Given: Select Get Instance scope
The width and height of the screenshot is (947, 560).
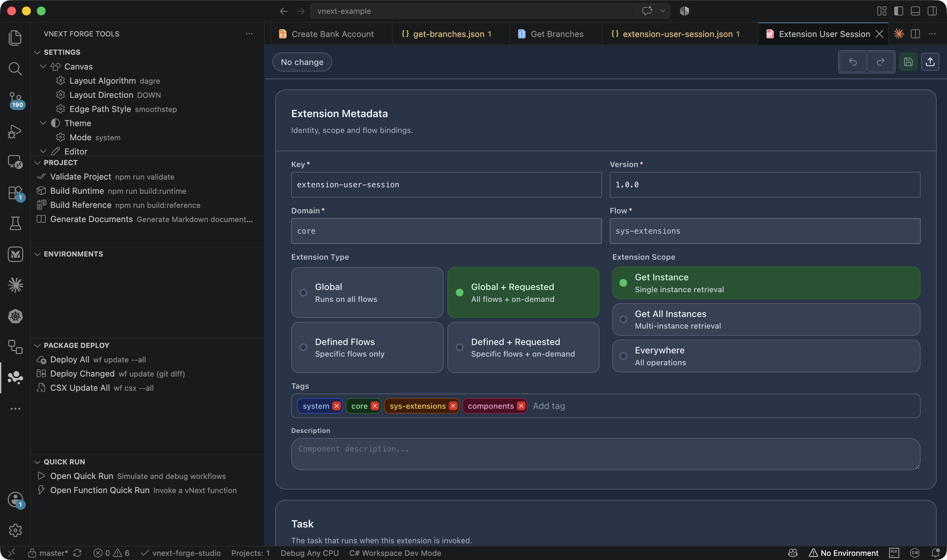Looking at the screenshot, I should click(766, 283).
